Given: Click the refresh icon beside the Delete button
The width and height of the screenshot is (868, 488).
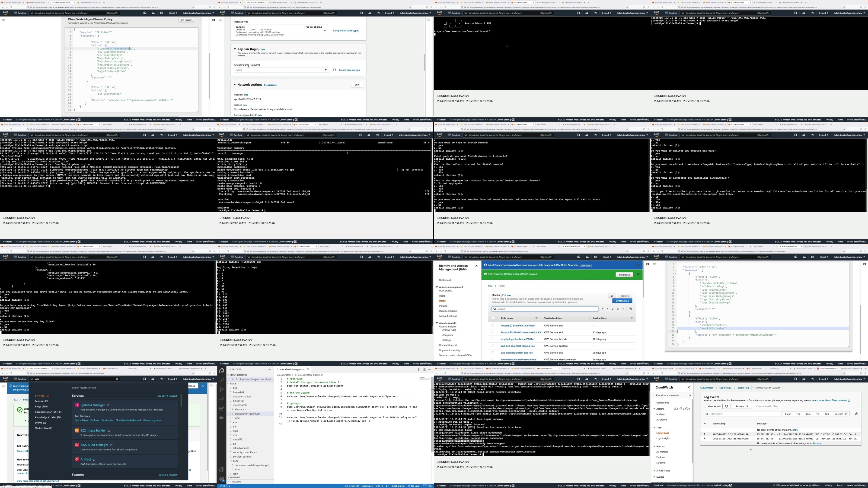Looking at the screenshot, I should tap(612, 296).
